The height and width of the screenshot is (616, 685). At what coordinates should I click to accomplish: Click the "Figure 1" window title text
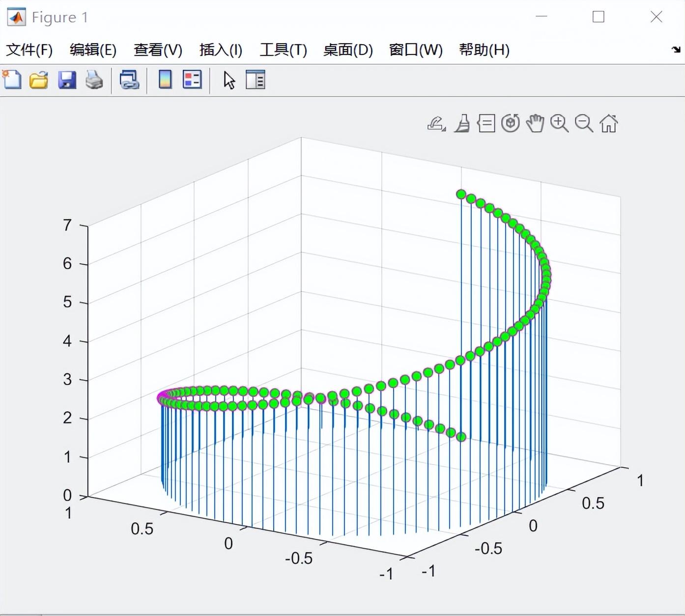(59, 17)
